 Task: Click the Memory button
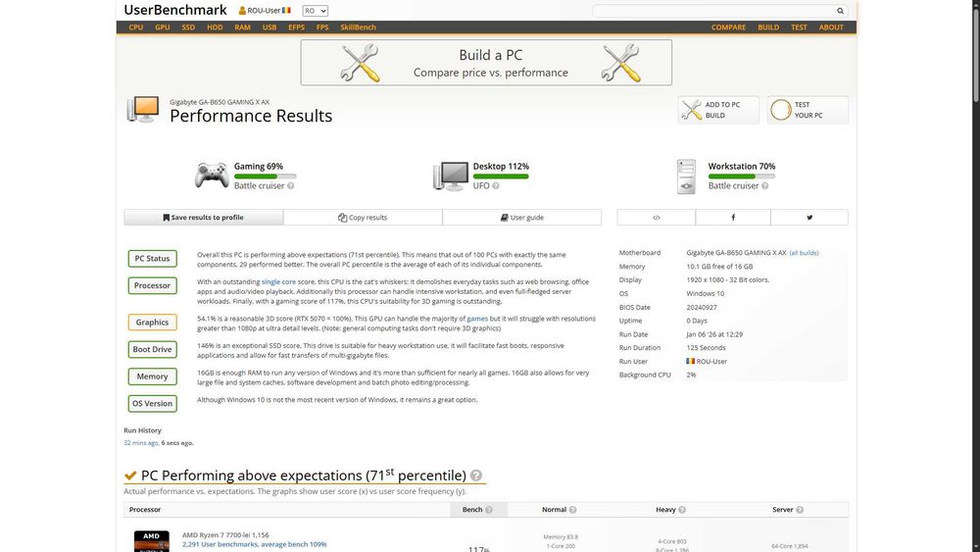coord(153,376)
